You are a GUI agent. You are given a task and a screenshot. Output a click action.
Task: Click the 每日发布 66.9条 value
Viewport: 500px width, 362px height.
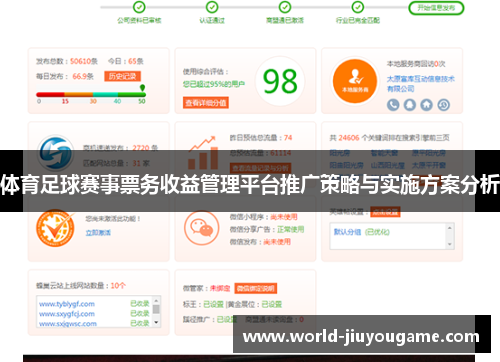coord(83,76)
